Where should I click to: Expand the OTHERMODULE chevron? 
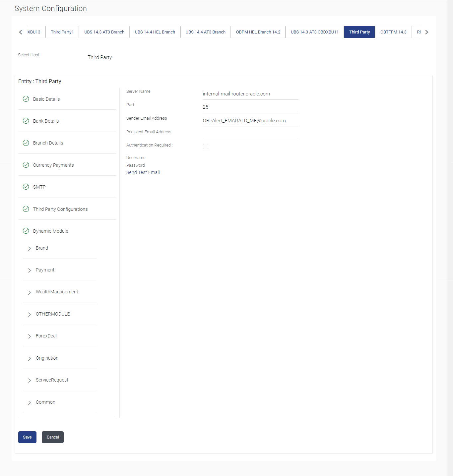[29, 314]
